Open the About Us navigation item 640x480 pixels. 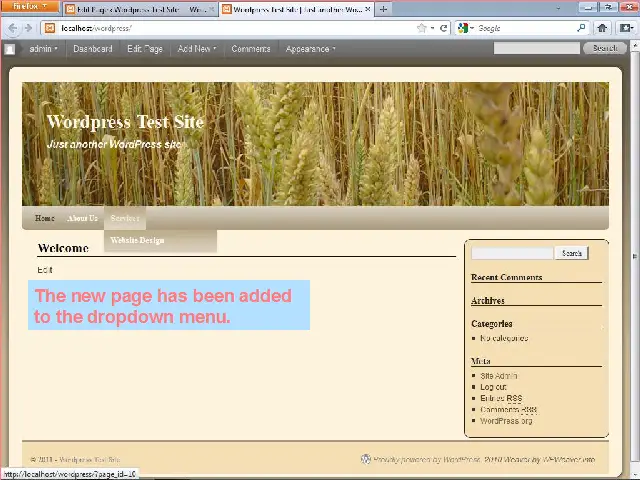tap(82, 218)
